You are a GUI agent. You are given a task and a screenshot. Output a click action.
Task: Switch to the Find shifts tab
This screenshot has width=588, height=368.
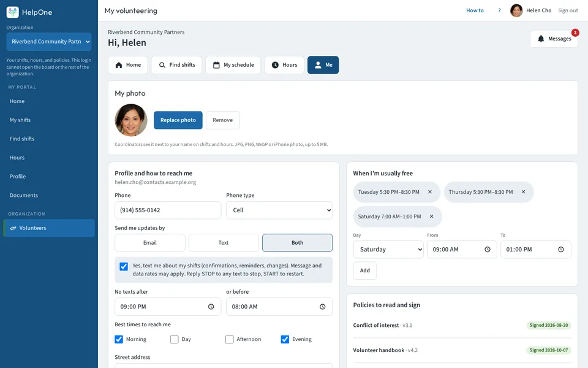[176, 65]
